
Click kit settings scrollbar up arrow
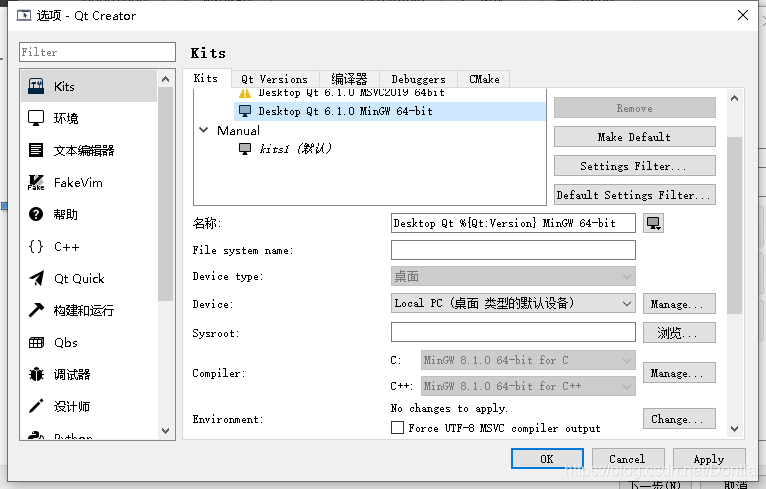click(734, 98)
